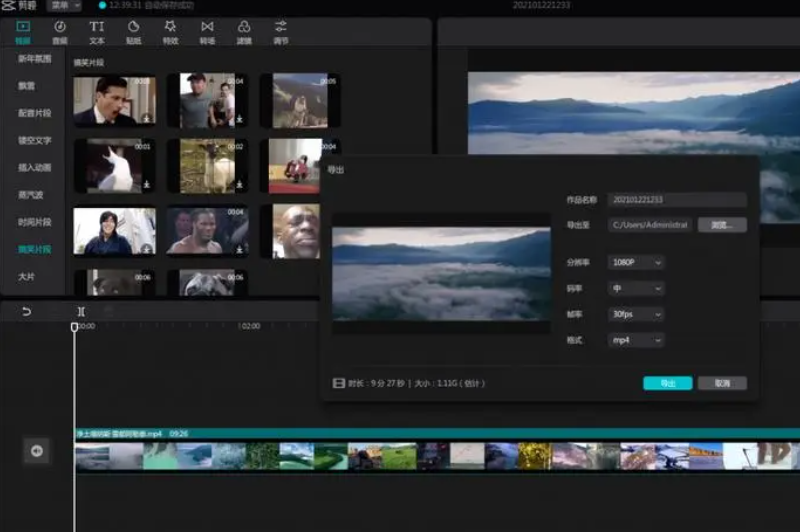Screen dimensions: 800x532
Task: Expand the 分辨率 1080P resolution dropdown
Action: click(637, 262)
